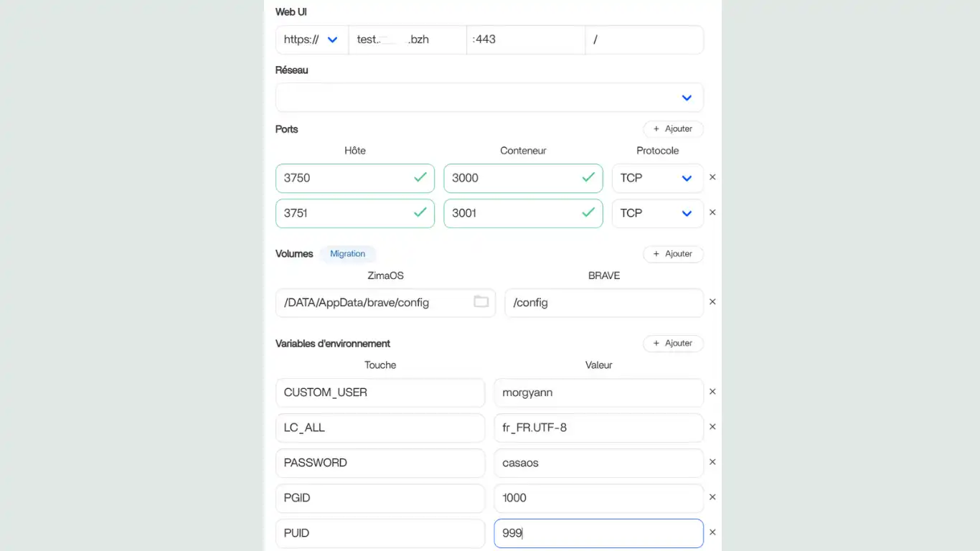This screenshot has height=551, width=980.
Task: Remove the PASSWORD environment variable row
Action: [x=712, y=462]
